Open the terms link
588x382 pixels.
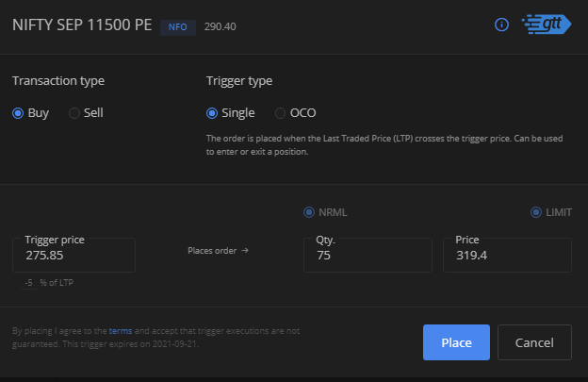pyautogui.click(x=121, y=331)
